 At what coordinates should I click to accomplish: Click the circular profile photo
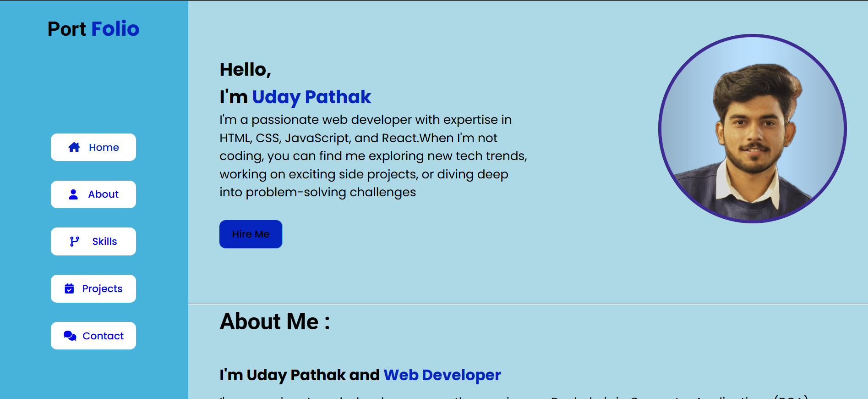point(752,129)
